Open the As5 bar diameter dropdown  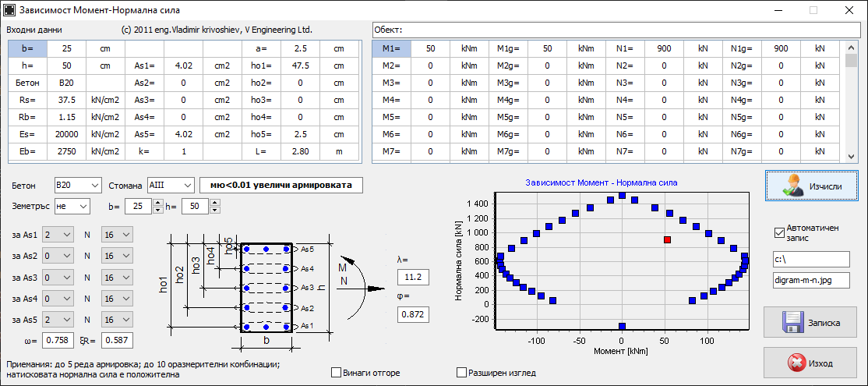(117, 320)
